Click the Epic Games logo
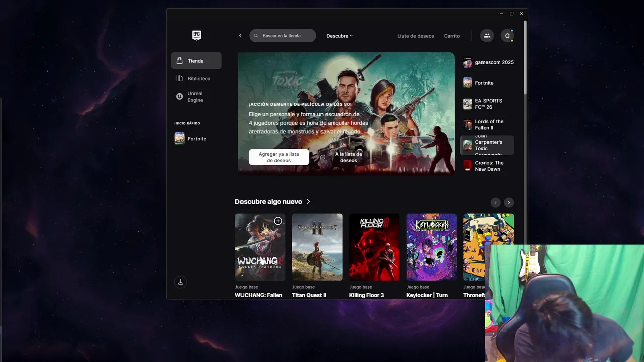The image size is (644, 362). click(196, 35)
